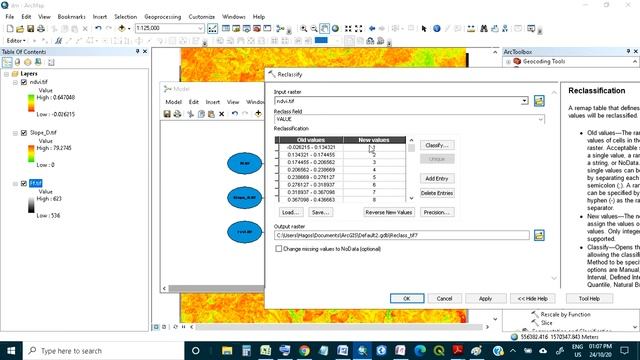
Task: Click the Slope_D.tif color ramp legend
Action: 31,154
